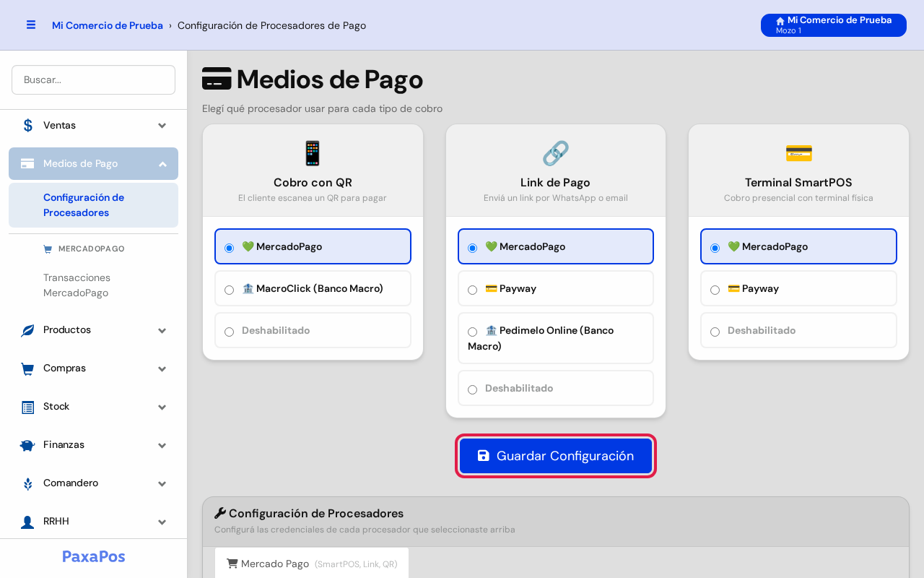Viewport: 924px width, 578px height.
Task: Collapse the Medios de Pago chevron
Action: click(162, 164)
